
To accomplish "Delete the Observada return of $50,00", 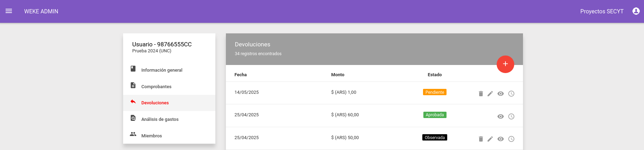I will point(481,139).
